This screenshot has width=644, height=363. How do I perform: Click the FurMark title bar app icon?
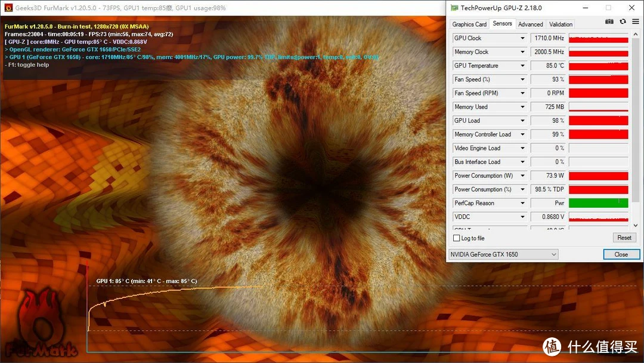pos(8,8)
